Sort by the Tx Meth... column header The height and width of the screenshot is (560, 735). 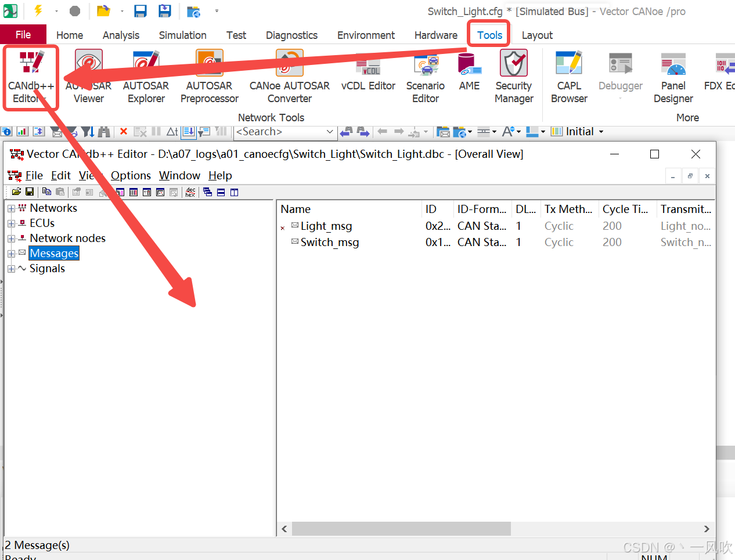point(569,209)
